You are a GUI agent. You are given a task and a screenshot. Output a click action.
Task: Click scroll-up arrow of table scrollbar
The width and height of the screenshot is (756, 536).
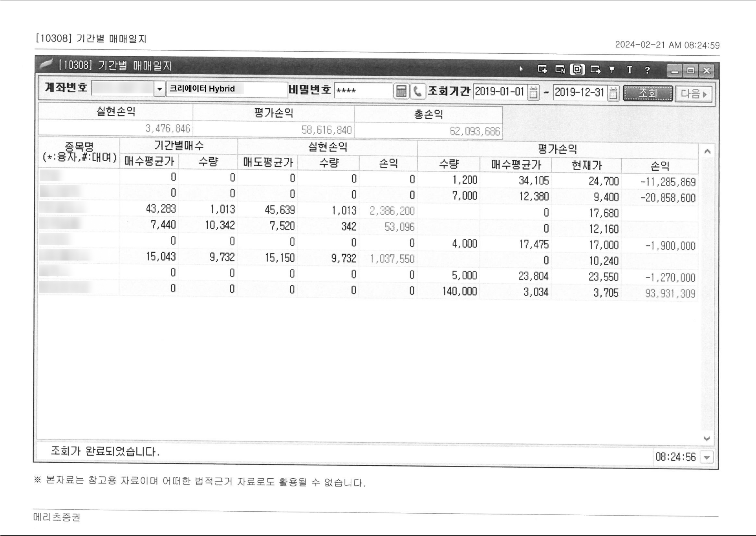707,151
